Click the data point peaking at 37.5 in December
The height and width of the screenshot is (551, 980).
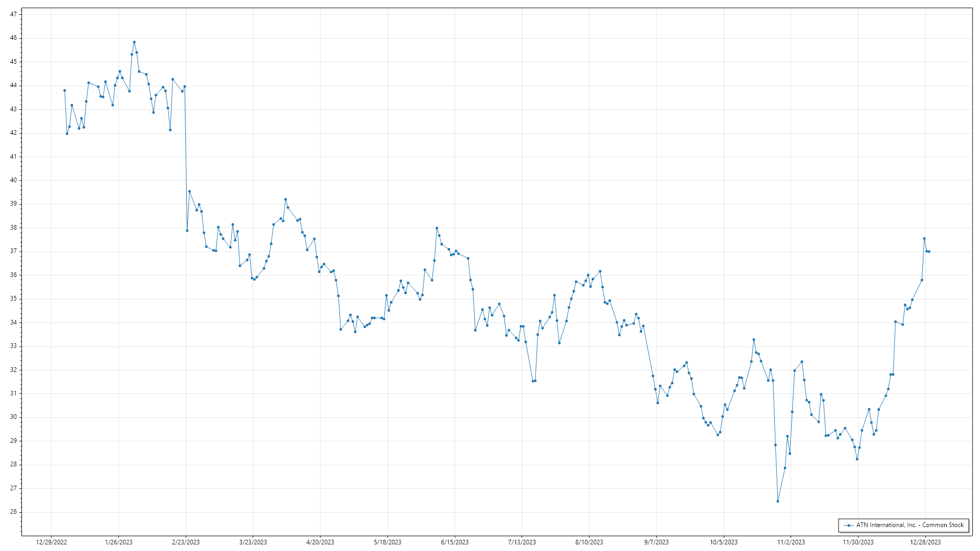coord(924,239)
